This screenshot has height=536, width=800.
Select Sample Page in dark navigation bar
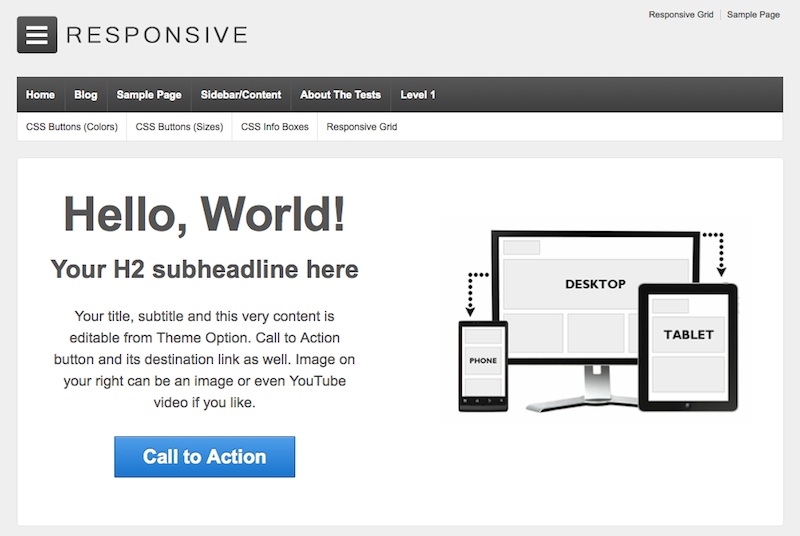[x=149, y=95]
